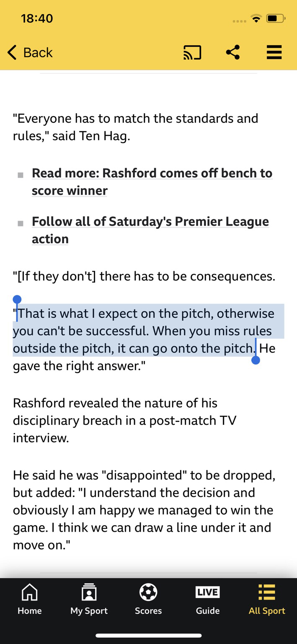297x644 pixels.
Task: Tap the Scores football icon
Action: pos(148,592)
